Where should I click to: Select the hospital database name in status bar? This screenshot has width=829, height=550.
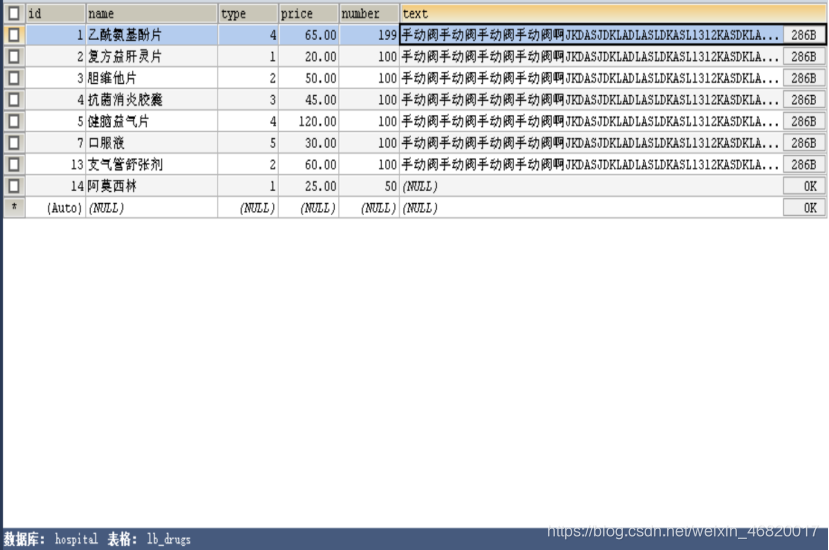point(76,539)
